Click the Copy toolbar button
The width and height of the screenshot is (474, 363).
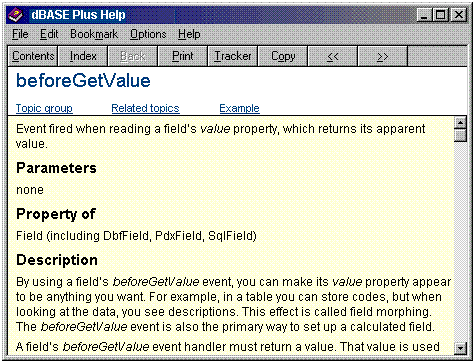click(x=283, y=56)
